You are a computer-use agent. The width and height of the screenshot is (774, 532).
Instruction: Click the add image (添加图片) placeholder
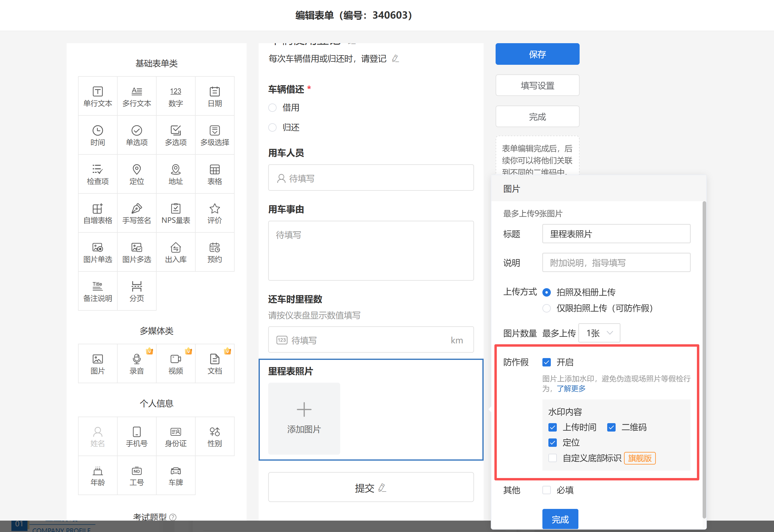pos(304,418)
